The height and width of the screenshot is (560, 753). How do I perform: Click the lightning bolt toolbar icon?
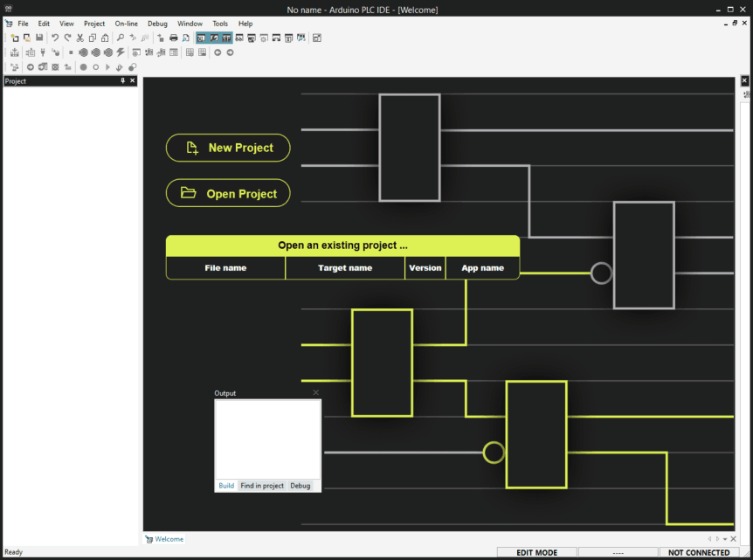121,52
